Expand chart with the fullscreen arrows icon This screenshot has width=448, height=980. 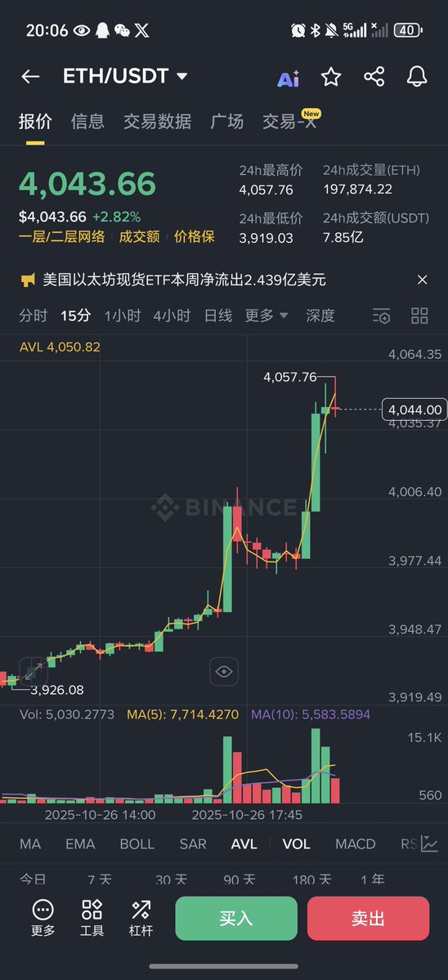[x=34, y=671]
